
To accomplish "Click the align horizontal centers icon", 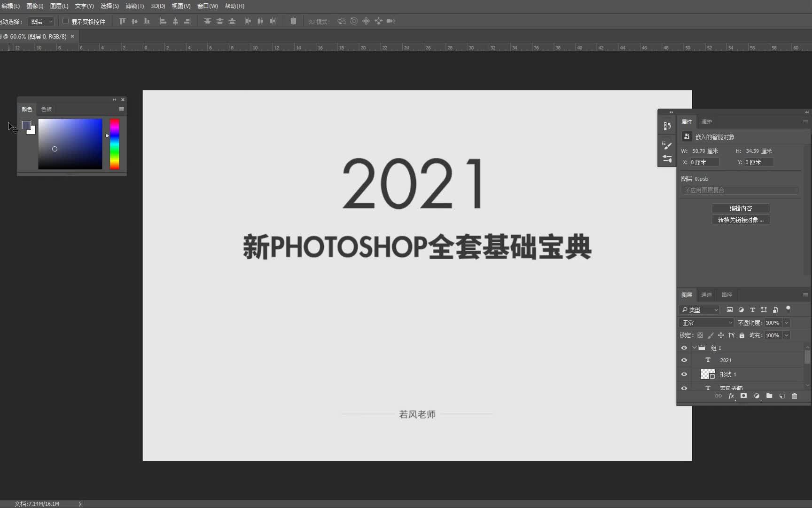I will tap(175, 21).
